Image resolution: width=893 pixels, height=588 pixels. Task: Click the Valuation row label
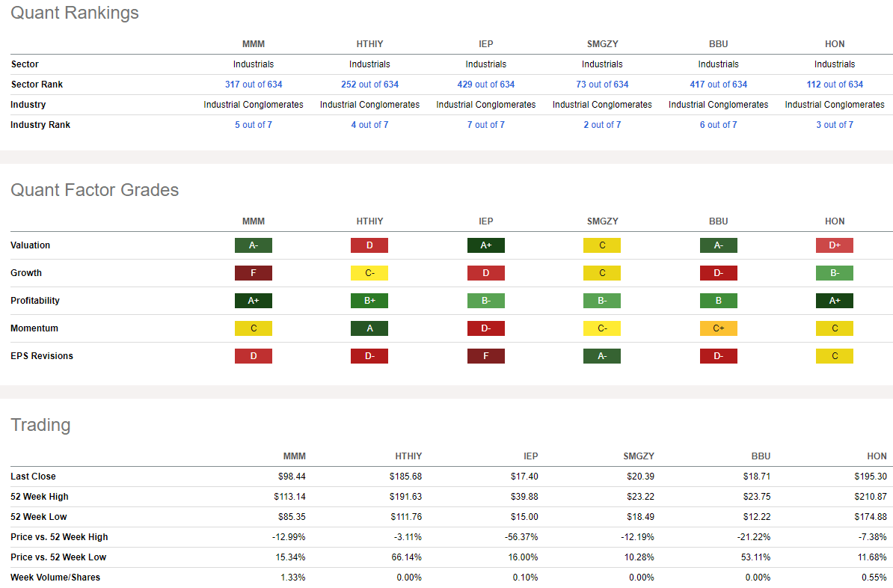[30, 245]
